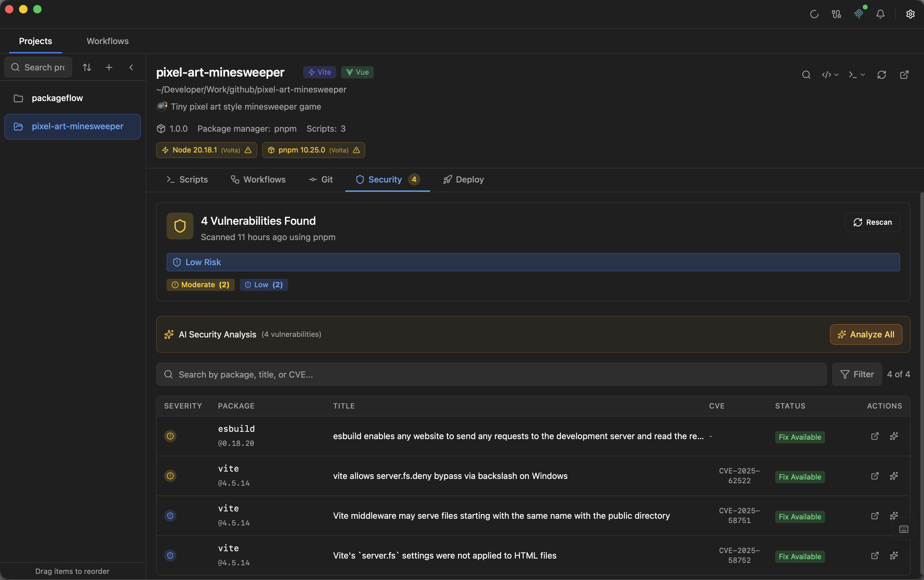Screen dimensions: 924x580
Task: Click the vulnerability search field
Action: click(491, 375)
